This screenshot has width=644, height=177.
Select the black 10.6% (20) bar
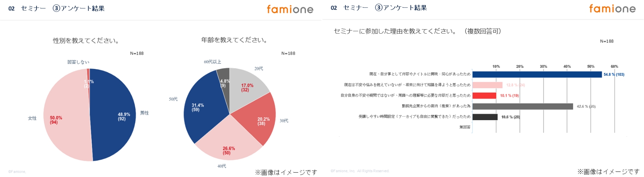pos(485,117)
